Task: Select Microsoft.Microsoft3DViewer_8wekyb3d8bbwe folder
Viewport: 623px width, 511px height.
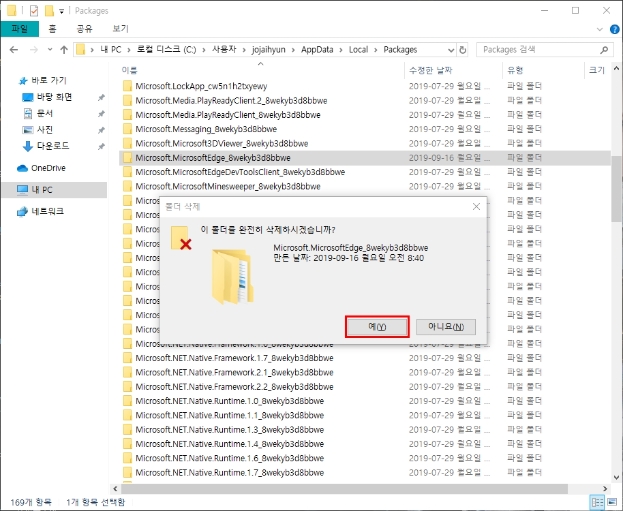Action: [x=222, y=143]
